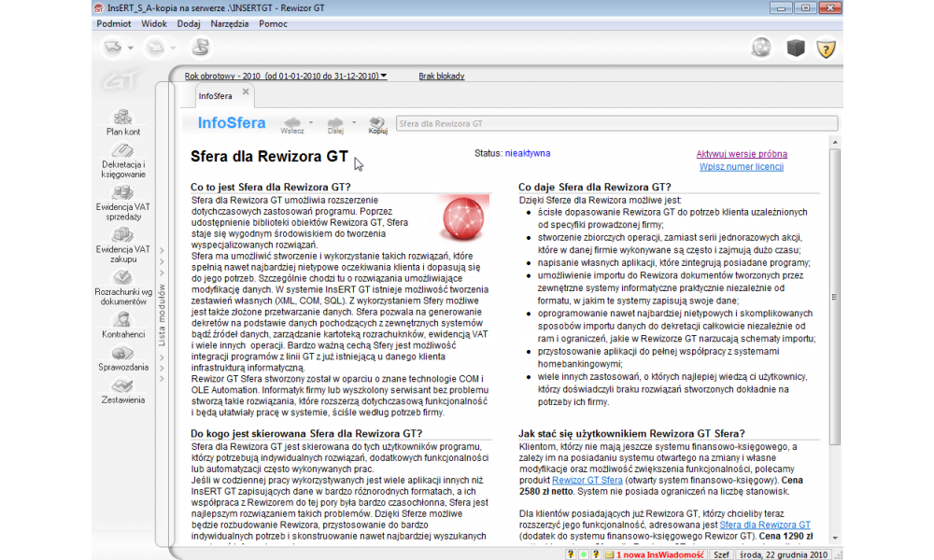Click the nieaktywna status text
This screenshot has width=934, height=560.
[x=528, y=154]
